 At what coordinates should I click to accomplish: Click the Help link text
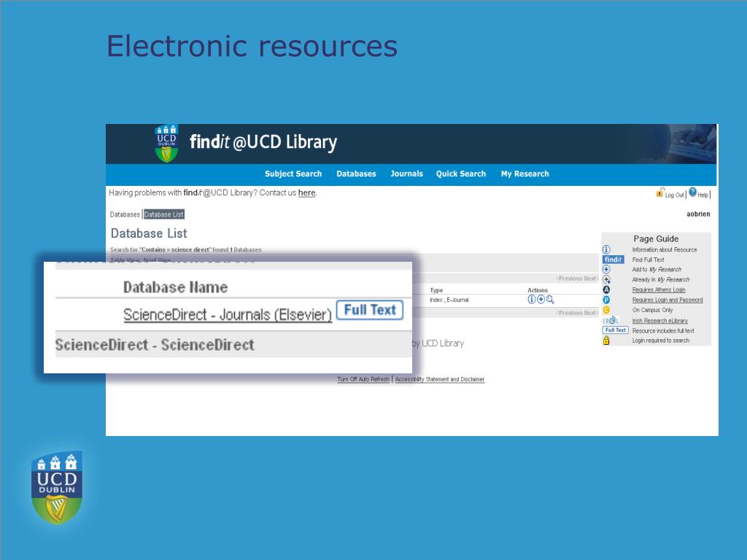[x=703, y=195]
